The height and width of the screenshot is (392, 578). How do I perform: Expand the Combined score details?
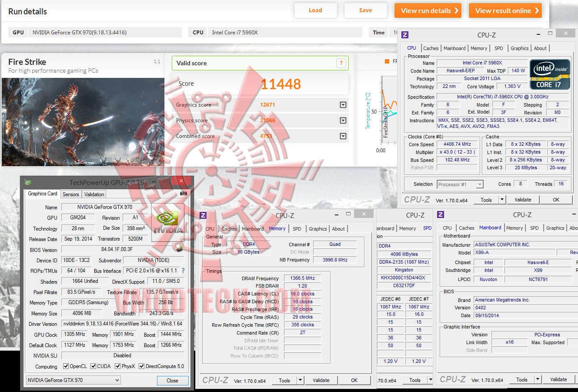click(x=343, y=136)
